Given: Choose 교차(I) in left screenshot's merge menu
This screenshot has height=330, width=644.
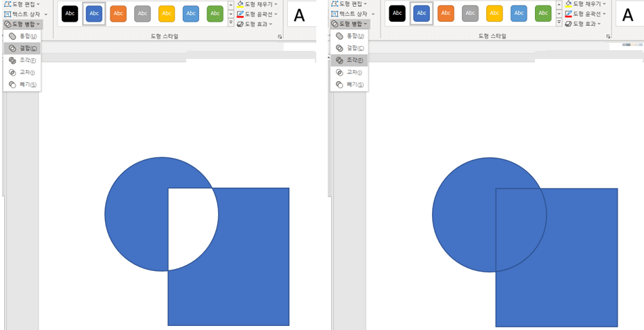Looking at the screenshot, I should [22, 73].
